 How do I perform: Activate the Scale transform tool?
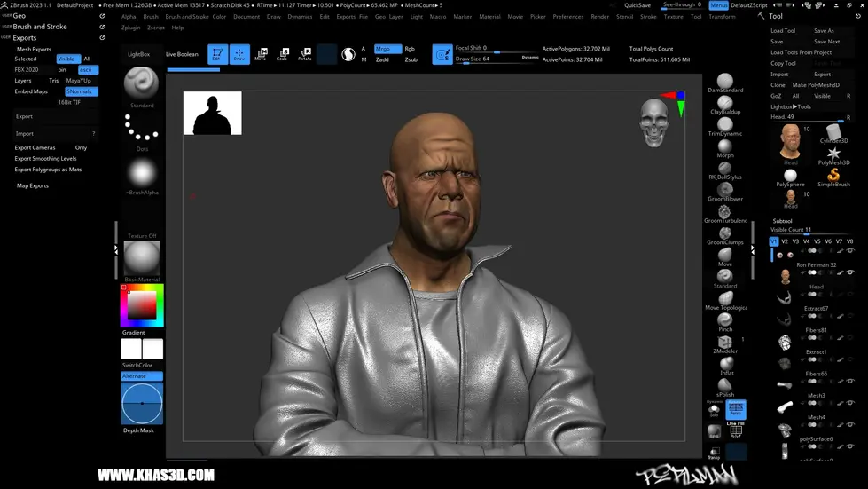[x=283, y=54]
